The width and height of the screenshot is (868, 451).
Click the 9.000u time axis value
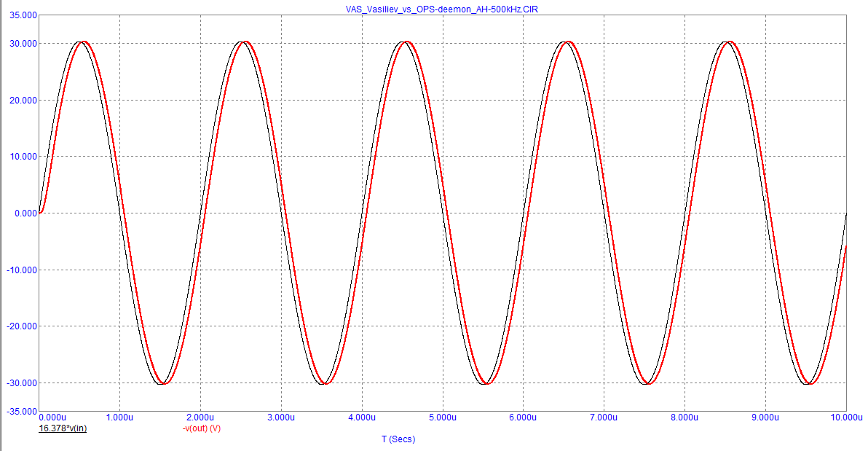[765, 417]
